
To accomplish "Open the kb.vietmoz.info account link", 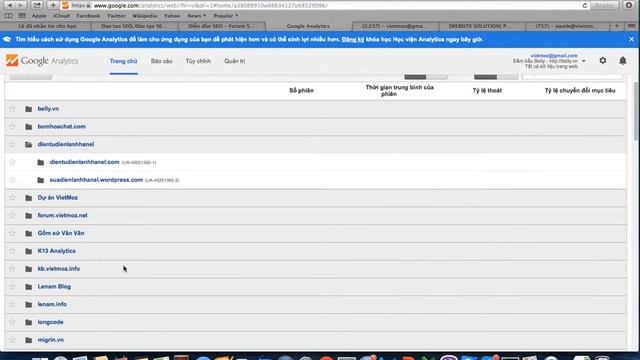I will [x=59, y=269].
